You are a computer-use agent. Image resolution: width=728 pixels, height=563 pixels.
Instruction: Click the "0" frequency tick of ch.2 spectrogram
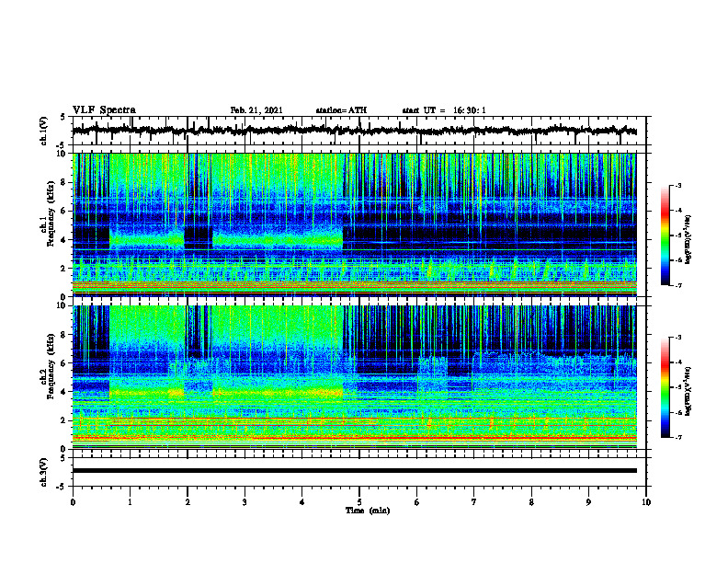(x=64, y=449)
